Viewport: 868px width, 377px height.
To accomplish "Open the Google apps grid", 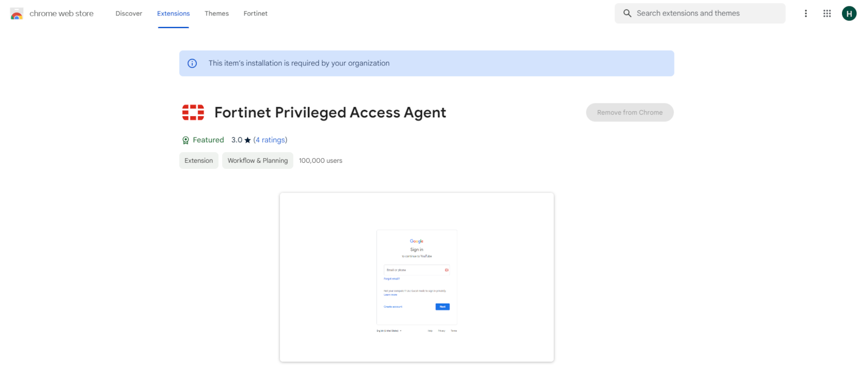I will [x=827, y=13].
